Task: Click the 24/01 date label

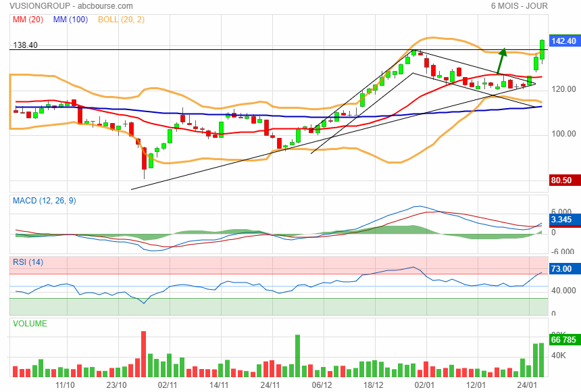Action: coord(527,385)
